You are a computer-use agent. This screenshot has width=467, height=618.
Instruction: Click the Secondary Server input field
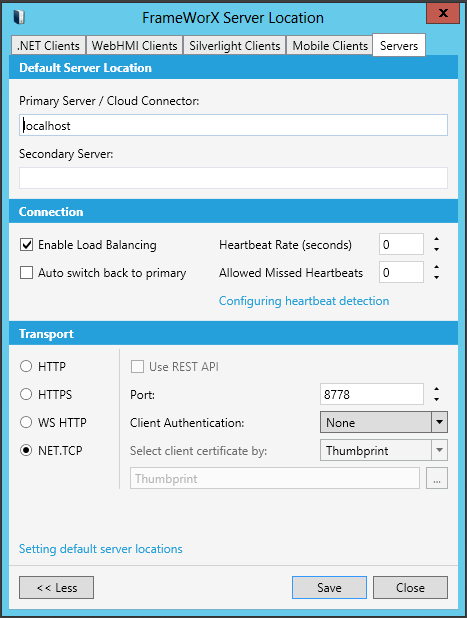point(233,178)
